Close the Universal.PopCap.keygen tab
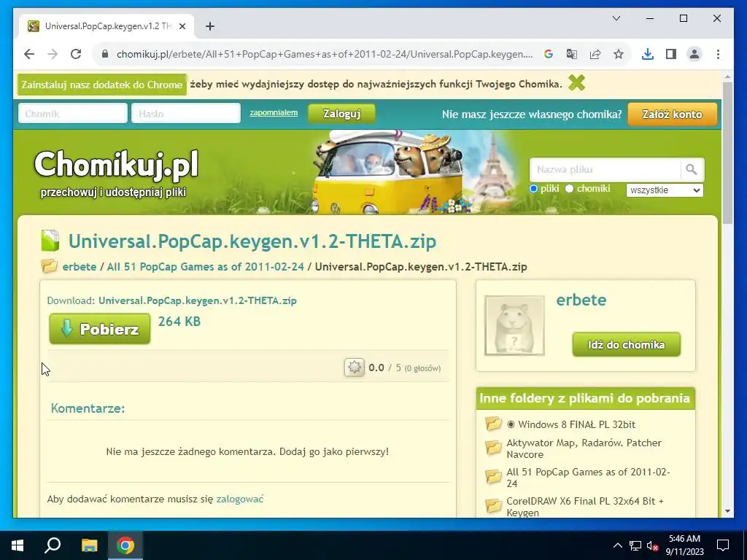The width and height of the screenshot is (747, 560). pos(182,26)
